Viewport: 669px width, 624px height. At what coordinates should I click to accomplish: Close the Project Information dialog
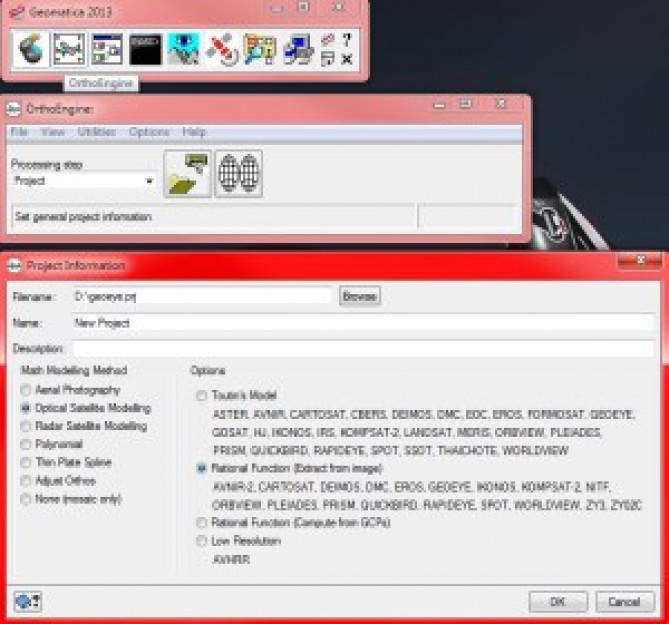pyautogui.click(x=640, y=260)
